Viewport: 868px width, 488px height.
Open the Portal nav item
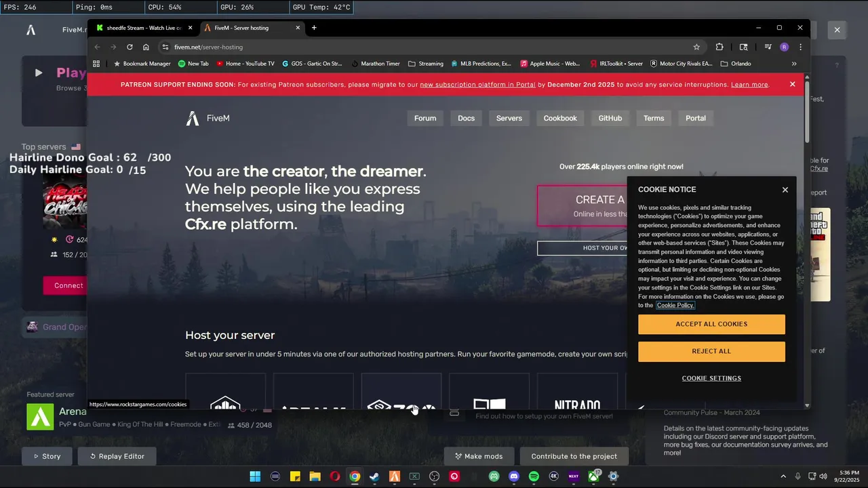point(696,118)
